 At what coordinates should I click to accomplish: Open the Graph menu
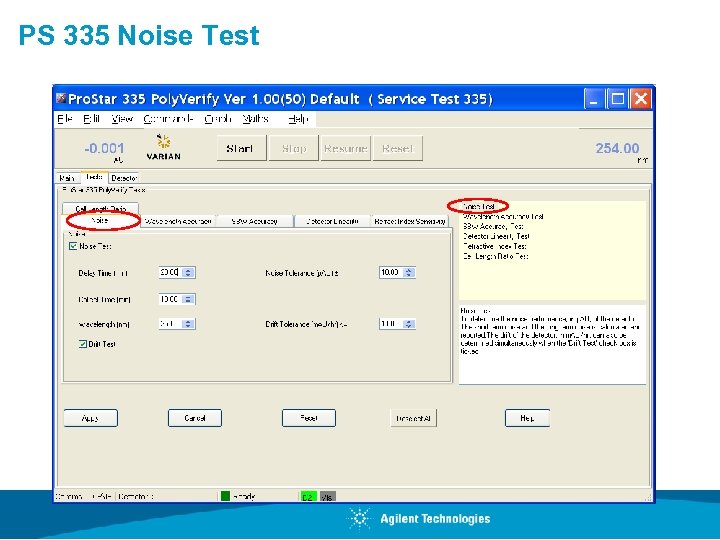(218, 119)
